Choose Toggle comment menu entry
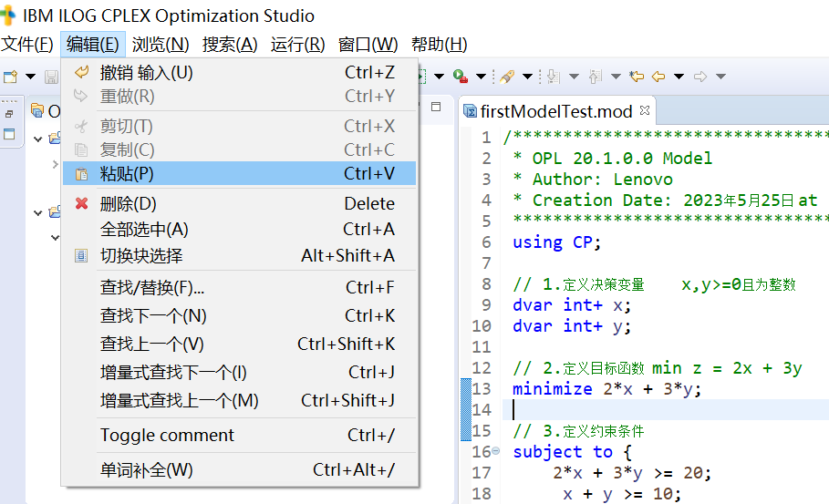This screenshot has height=504, width=829. click(x=240, y=436)
